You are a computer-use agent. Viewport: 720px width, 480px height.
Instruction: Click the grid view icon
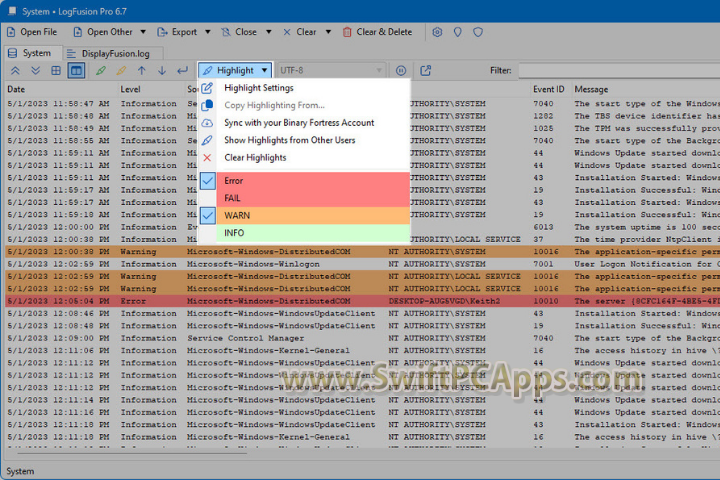tap(56, 71)
